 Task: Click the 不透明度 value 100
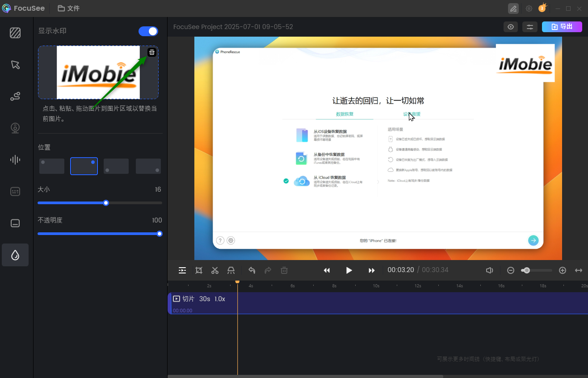(x=157, y=220)
